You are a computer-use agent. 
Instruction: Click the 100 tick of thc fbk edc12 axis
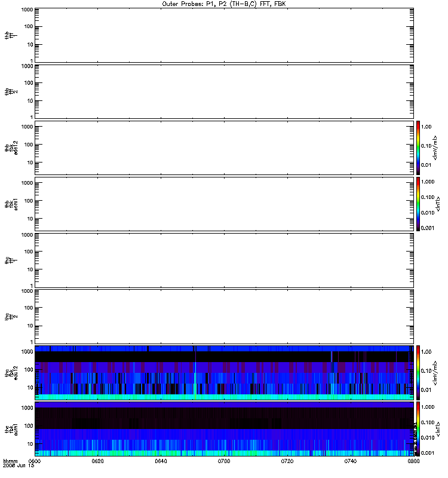(29, 369)
